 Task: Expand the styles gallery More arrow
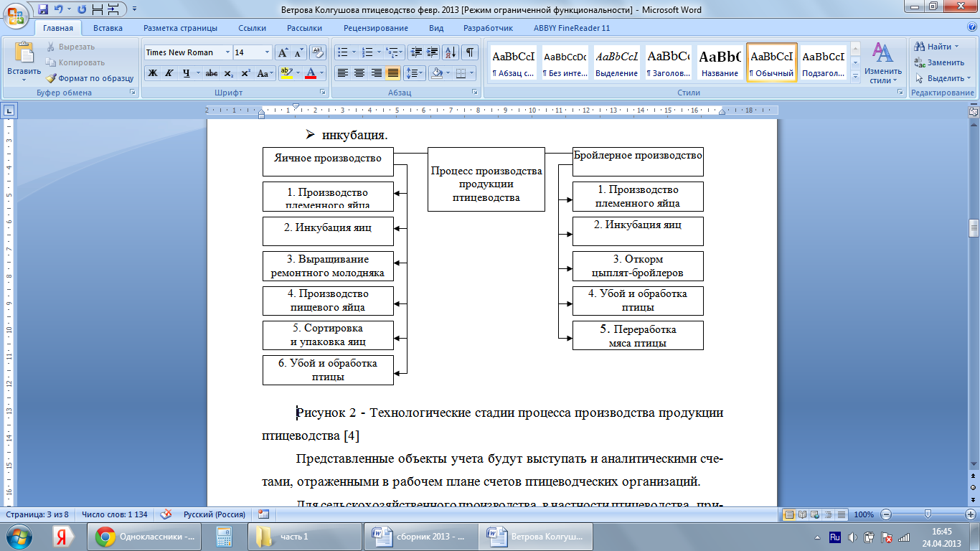[x=854, y=77]
